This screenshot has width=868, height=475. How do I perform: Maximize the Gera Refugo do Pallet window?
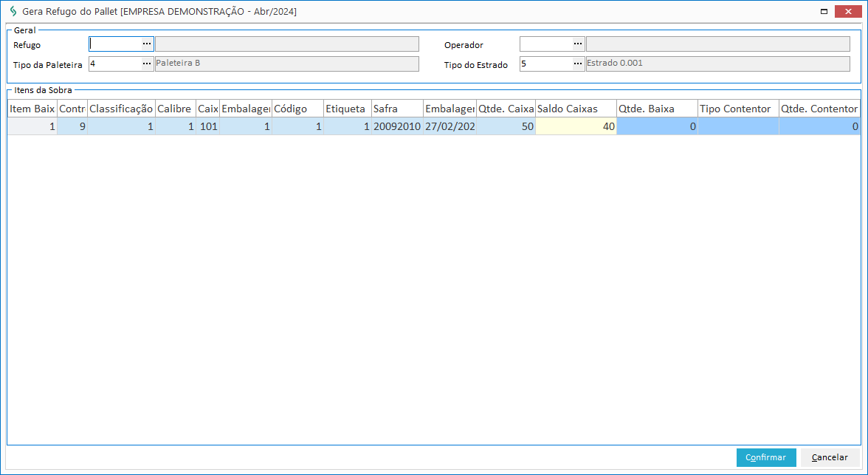(824, 11)
